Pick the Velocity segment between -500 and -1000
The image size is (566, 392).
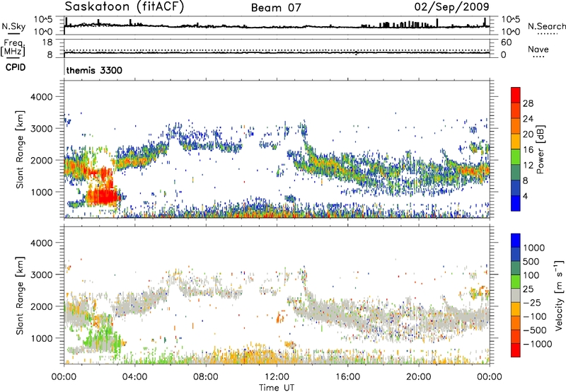click(516, 337)
